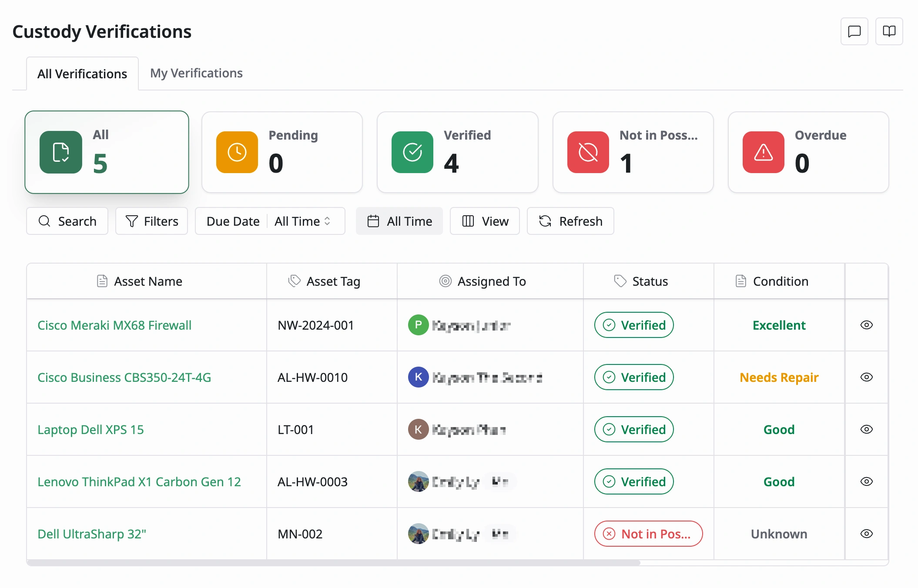
Task: Open the comments speech bubble icon
Action: (854, 31)
